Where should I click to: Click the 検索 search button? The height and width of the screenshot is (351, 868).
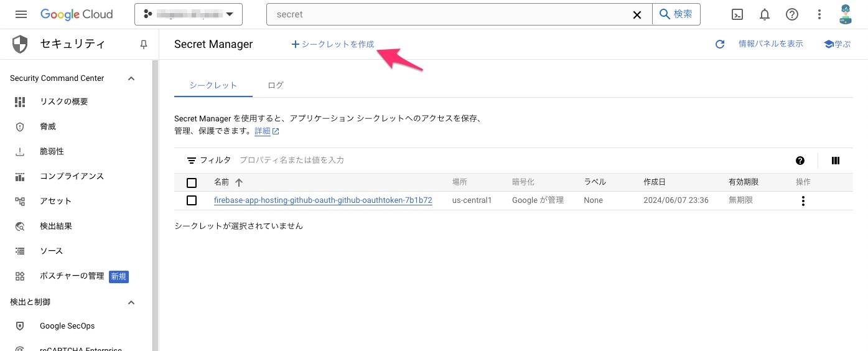(x=676, y=14)
